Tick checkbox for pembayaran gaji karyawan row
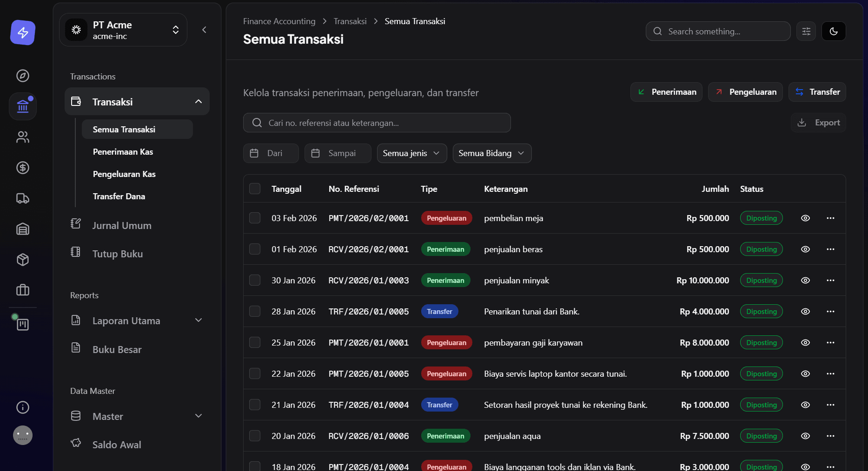 255,343
